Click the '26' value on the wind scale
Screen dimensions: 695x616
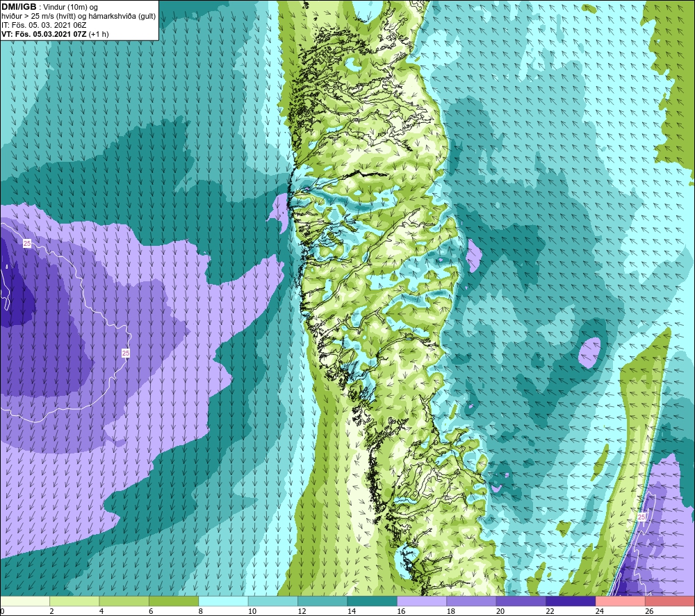click(649, 611)
